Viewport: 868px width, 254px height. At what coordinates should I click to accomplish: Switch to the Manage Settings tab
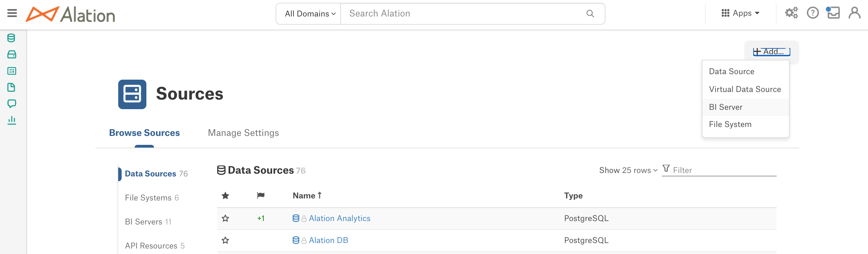pos(243,133)
